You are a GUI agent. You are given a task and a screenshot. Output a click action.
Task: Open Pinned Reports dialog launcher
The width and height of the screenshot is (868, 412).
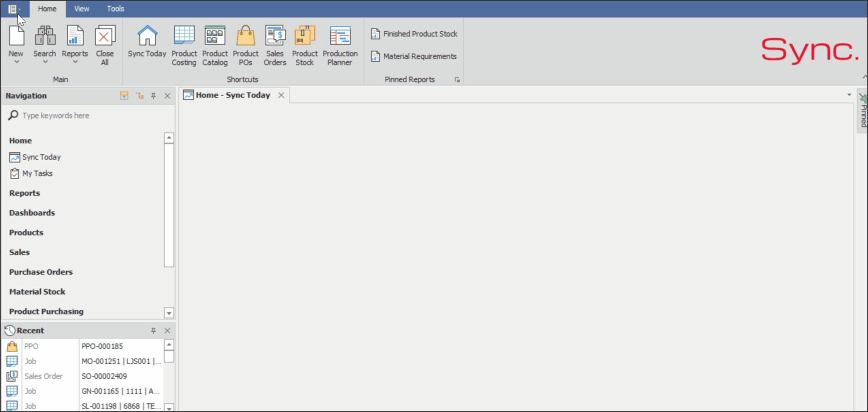pos(457,80)
